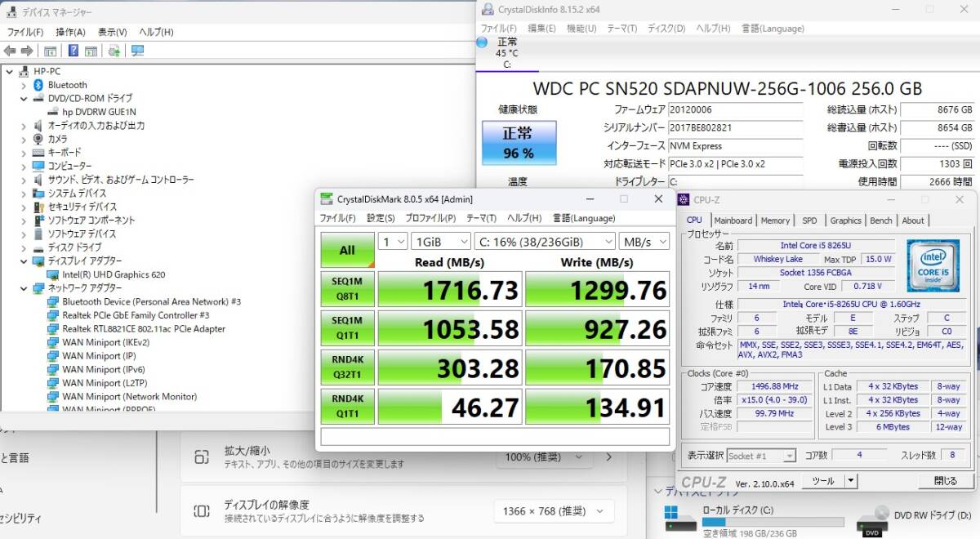
Task: Switch to the SPD tab in CPU-Z
Action: 809,220
